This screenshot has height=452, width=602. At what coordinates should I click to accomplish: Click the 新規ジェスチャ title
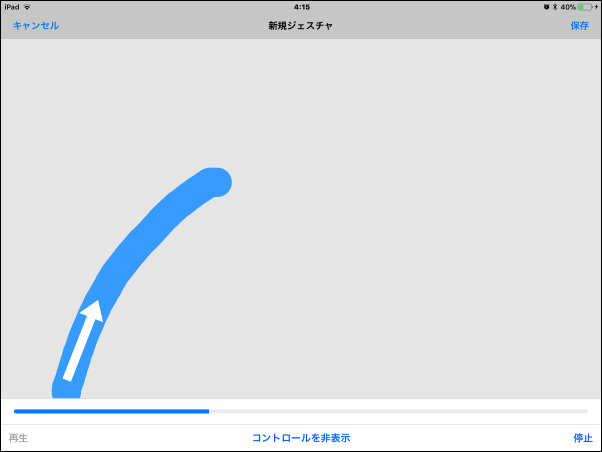coord(301,26)
